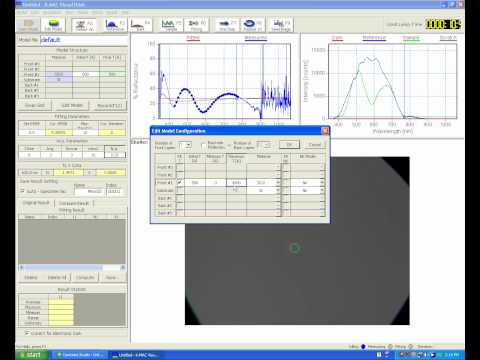This screenshot has height=360, width=480.
Task: Click the Compute button
Action: 85,277
